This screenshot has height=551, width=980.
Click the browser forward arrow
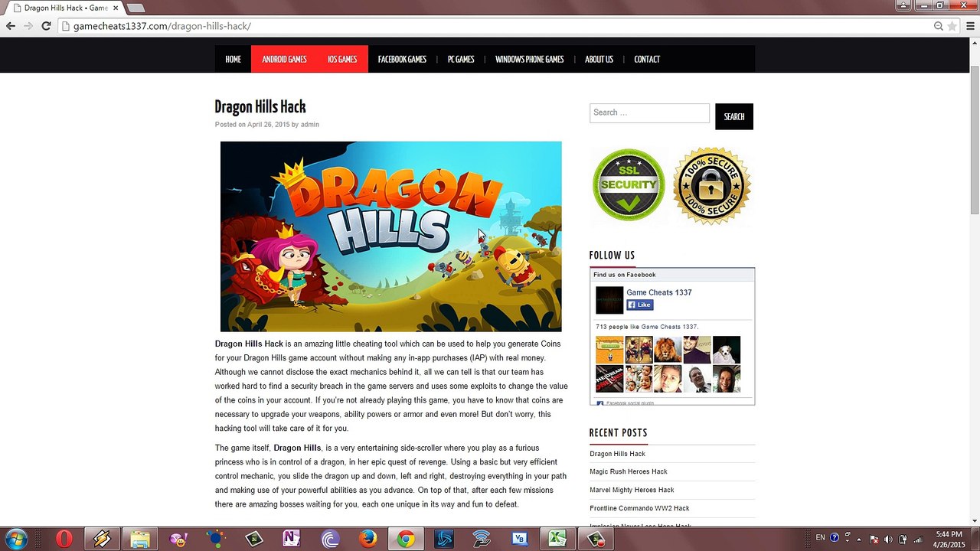[x=28, y=26]
